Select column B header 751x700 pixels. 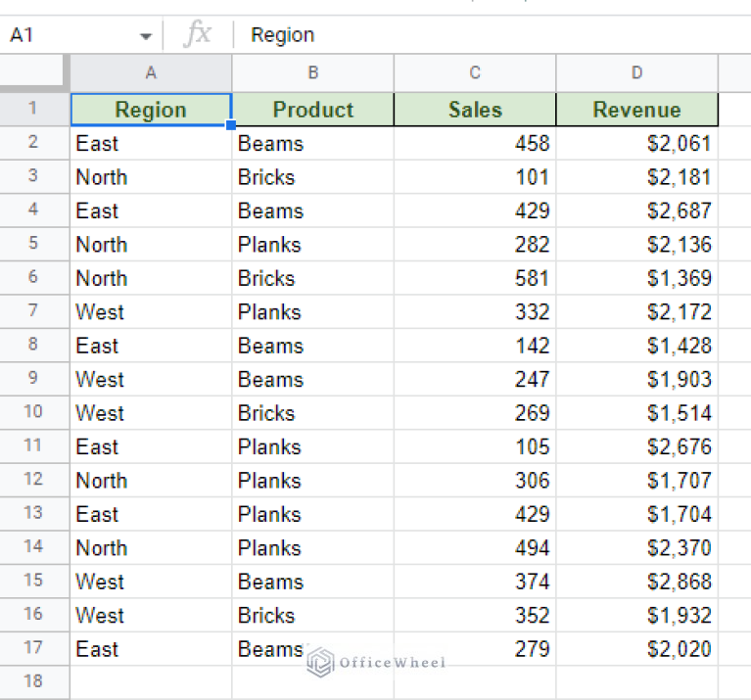tap(312, 72)
